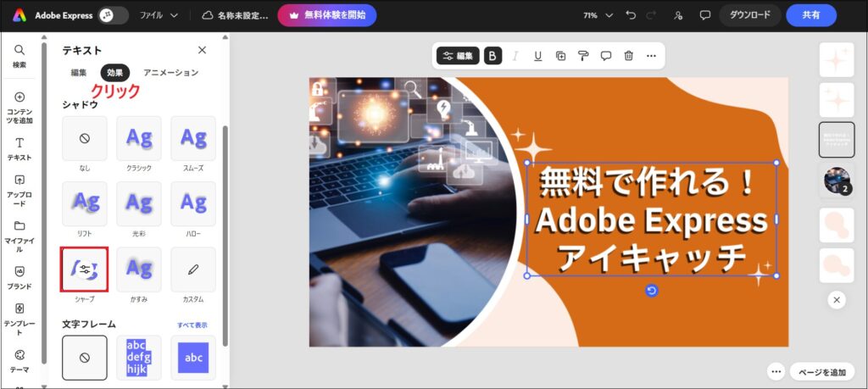The width and height of the screenshot is (868, 389).
Task: Click the undo arrow icon
Action: 631,15
